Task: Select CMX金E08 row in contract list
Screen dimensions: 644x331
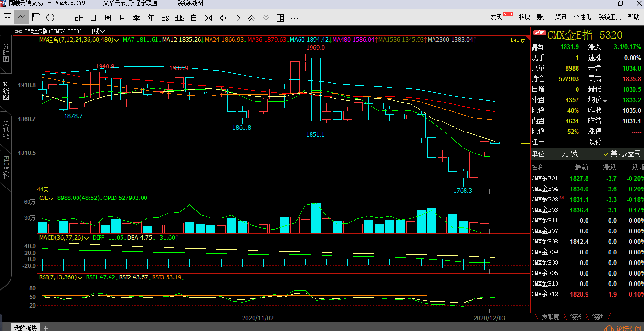Action: (x=544, y=242)
